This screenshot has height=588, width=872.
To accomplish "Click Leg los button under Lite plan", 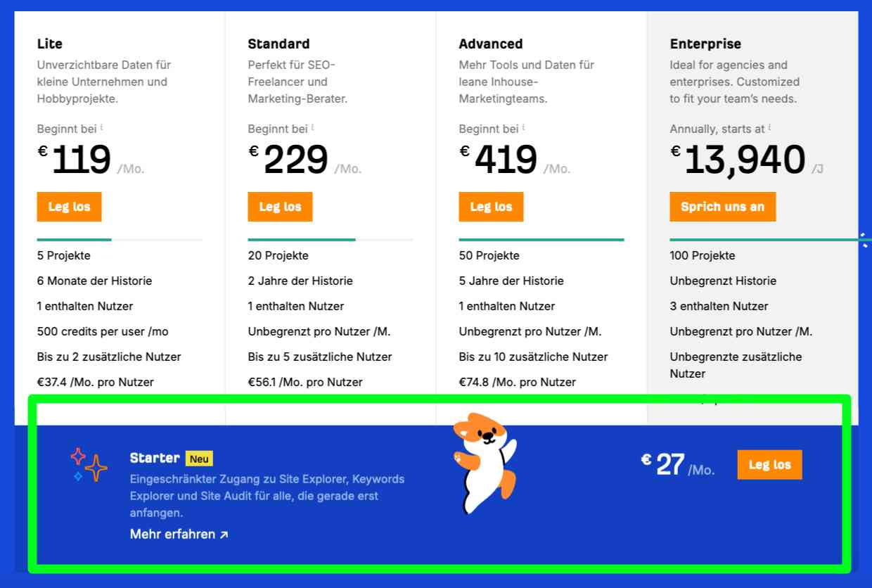I will (69, 207).
